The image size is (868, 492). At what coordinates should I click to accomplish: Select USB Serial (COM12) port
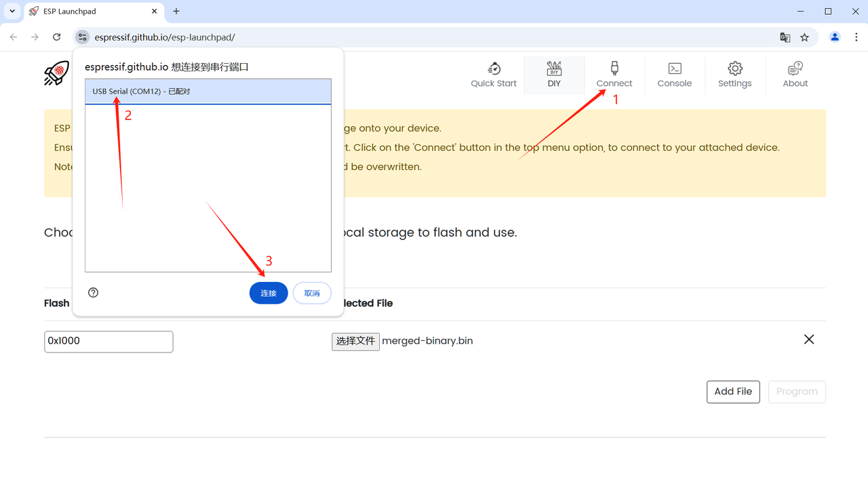pyautogui.click(x=208, y=91)
